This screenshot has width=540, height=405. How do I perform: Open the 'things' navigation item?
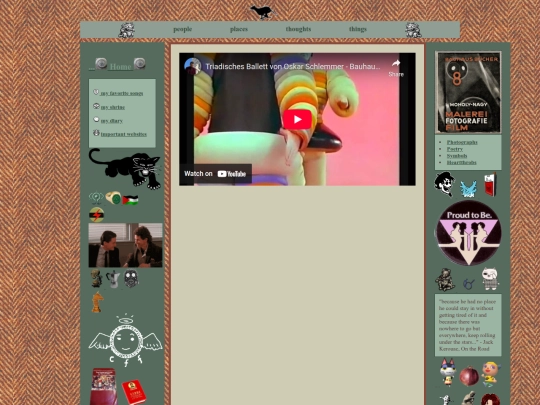coord(357,29)
